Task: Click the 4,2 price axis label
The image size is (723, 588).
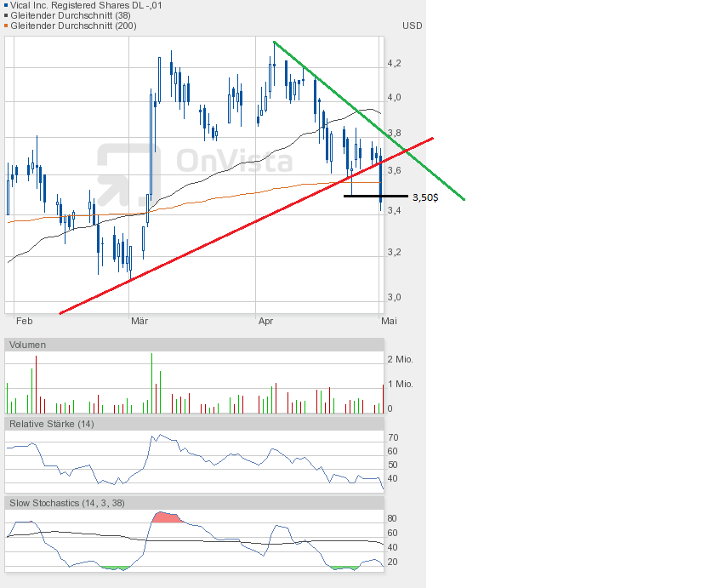Action: tap(394, 63)
